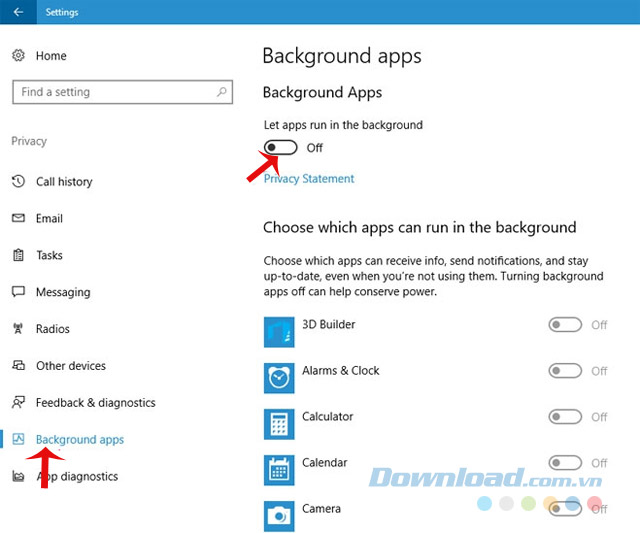Open the Privacy Statement link
Screen dimensions: 640x533
coord(309,179)
